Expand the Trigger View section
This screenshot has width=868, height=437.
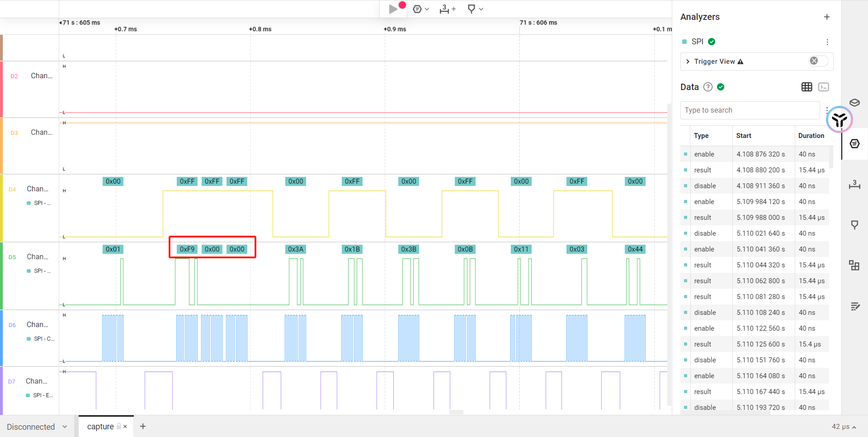pyautogui.click(x=688, y=62)
